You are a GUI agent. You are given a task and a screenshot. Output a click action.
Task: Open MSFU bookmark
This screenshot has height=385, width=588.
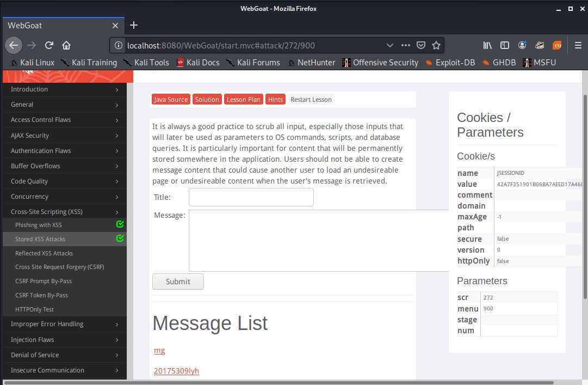point(539,63)
